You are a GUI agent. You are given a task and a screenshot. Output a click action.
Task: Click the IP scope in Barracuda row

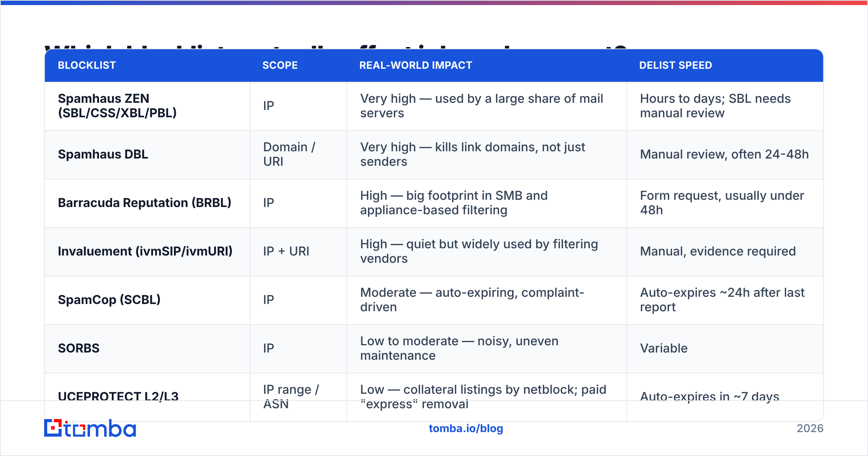298,203
